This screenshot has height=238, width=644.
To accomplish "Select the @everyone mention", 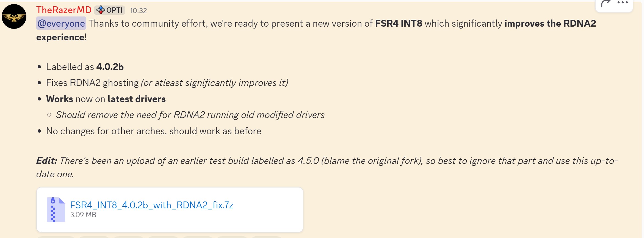I will coord(61,24).
